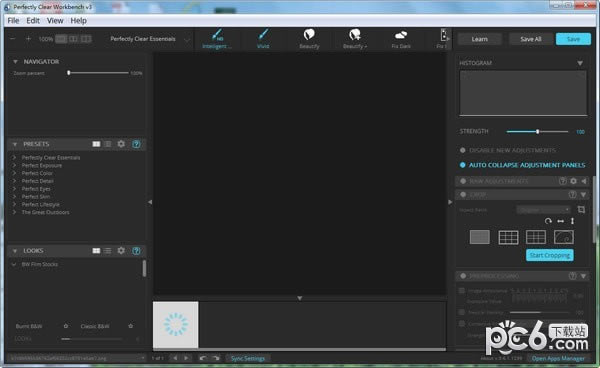This screenshot has height=368, width=600.
Task: Show Looks as grid view
Action: coord(96,251)
